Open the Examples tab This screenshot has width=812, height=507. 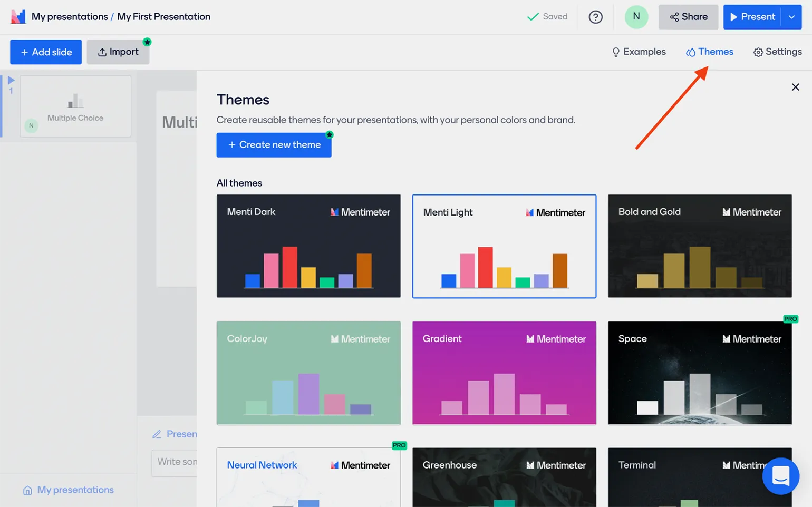pyautogui.click(x=639, y=52)
